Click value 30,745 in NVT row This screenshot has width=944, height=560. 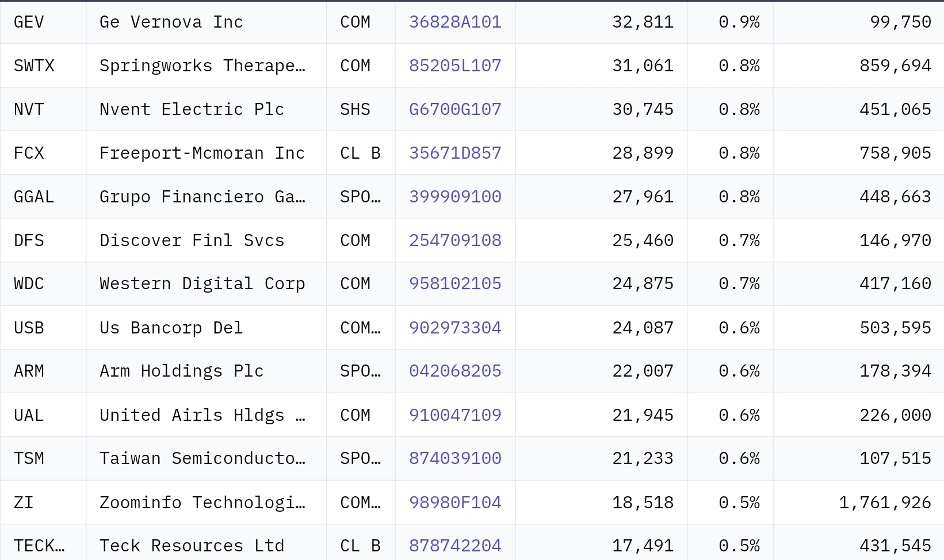tap(643, 109)
